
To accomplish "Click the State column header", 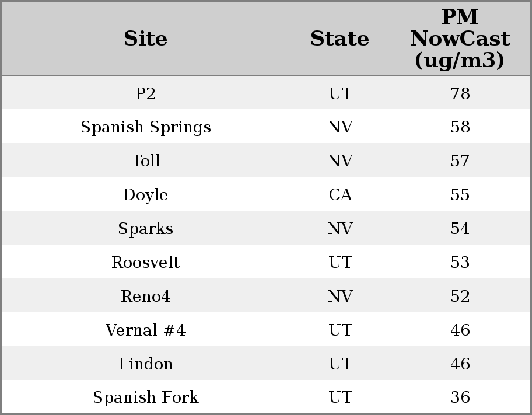I will point(339,39).
